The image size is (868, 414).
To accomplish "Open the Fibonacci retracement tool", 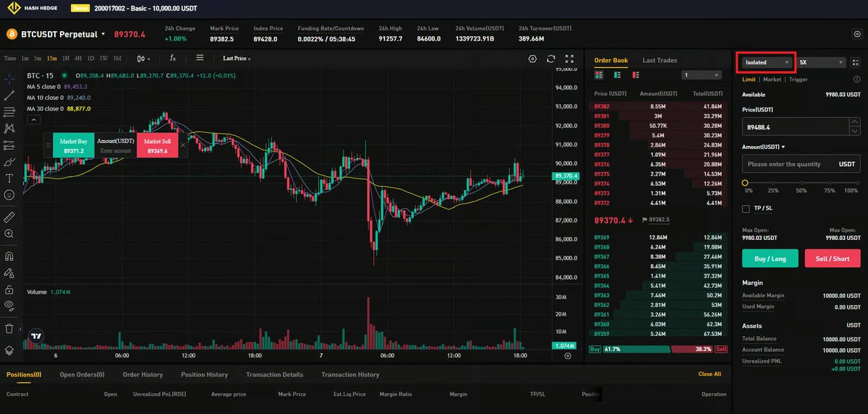I will coord(9,111).
